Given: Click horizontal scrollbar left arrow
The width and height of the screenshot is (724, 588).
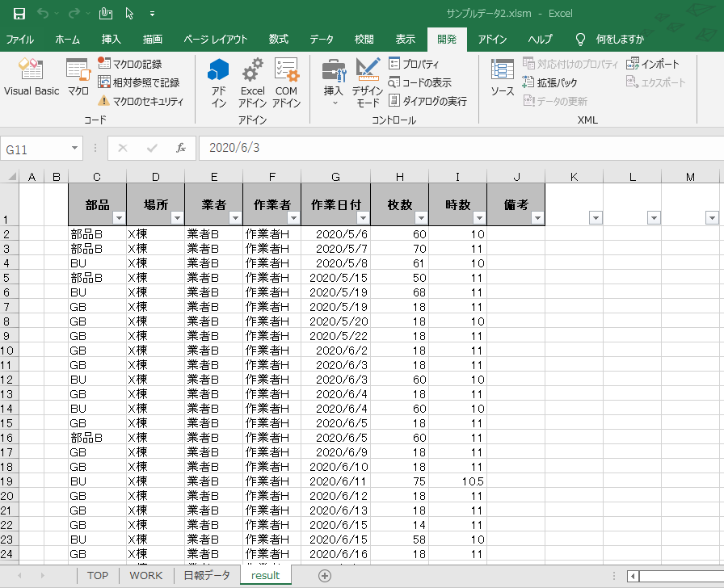Looking at the screenshot, I should tap(633, 576).
